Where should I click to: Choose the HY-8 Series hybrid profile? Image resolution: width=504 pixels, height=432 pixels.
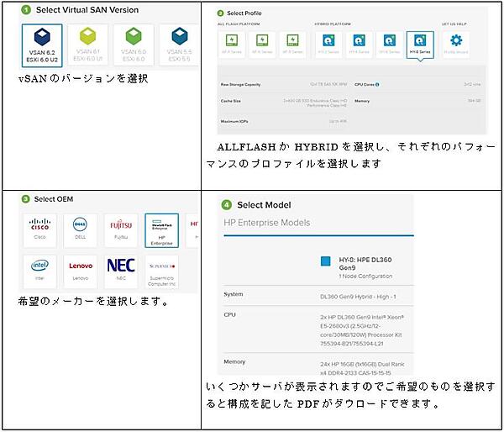pos(420,45)
